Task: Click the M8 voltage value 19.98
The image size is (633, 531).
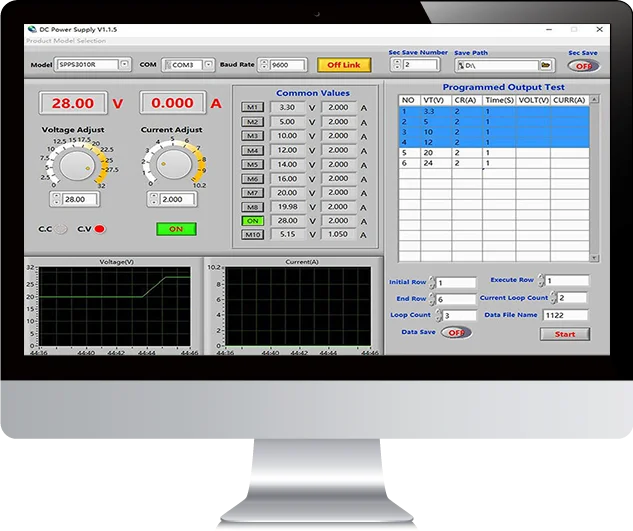Action: coord(287,207)
